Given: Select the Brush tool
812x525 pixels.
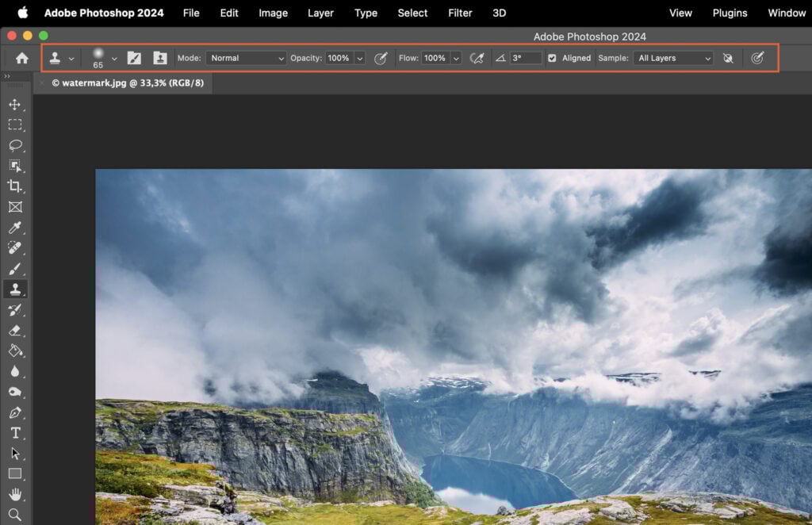Looking at the screenshot, I should pyautogui.click(x=16, y=269).
